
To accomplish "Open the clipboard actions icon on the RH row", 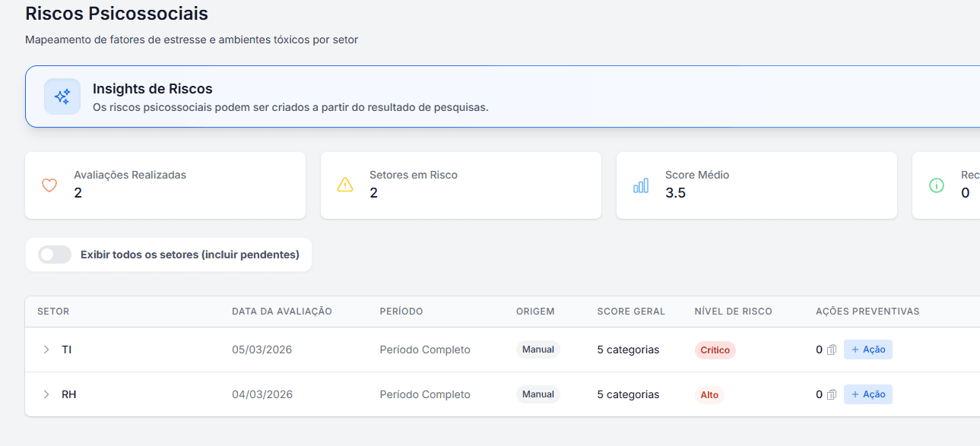I will click(x=832, y=394).
